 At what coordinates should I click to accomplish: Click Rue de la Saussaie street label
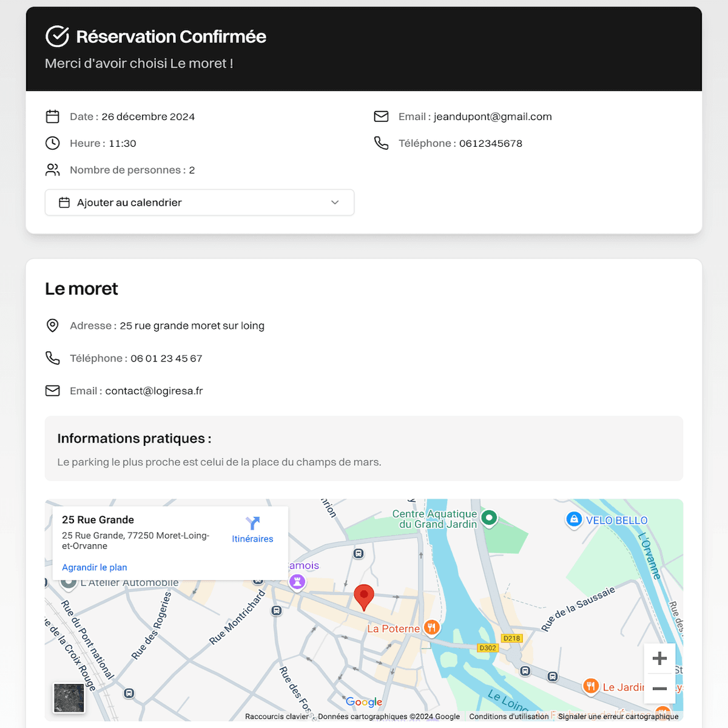pyautogui.click(x=578, y=609)
